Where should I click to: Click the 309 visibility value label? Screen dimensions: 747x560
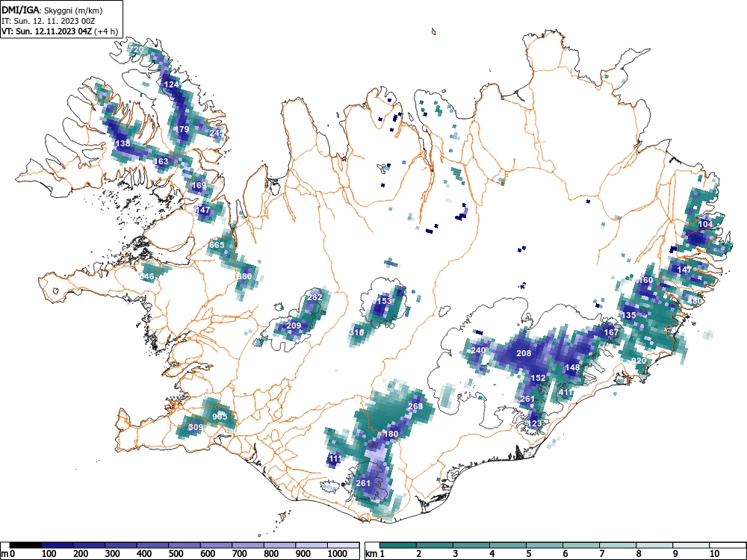(195, 428)
